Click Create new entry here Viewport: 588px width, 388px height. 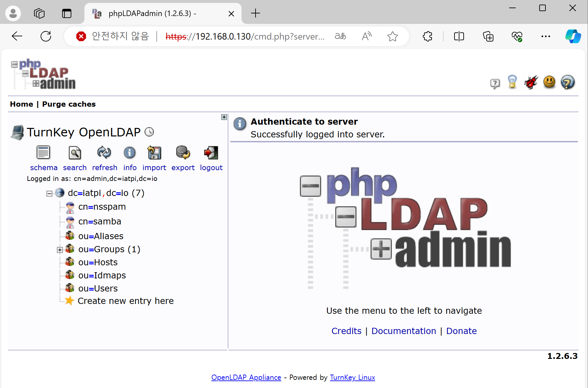[126, 301]
